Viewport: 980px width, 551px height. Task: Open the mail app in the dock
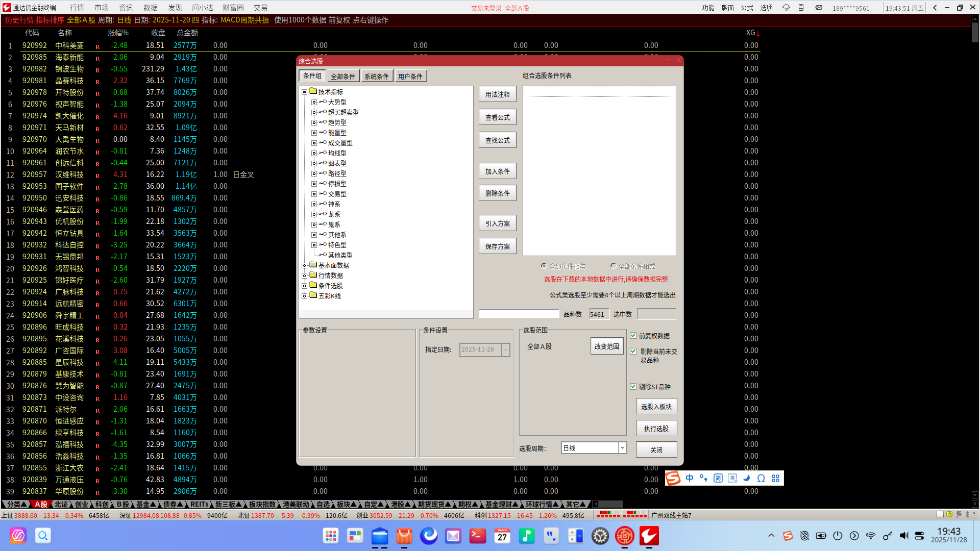(453, 536)
